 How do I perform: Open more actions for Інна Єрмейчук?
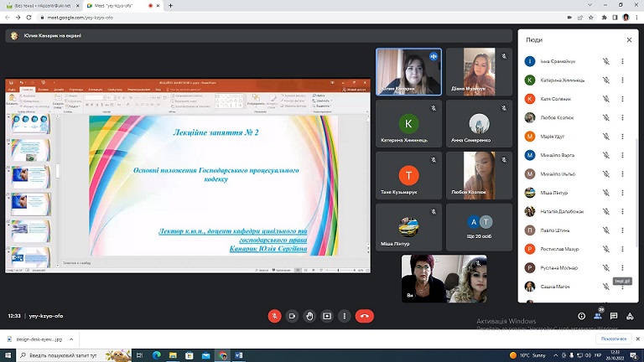tap(623, 61)
